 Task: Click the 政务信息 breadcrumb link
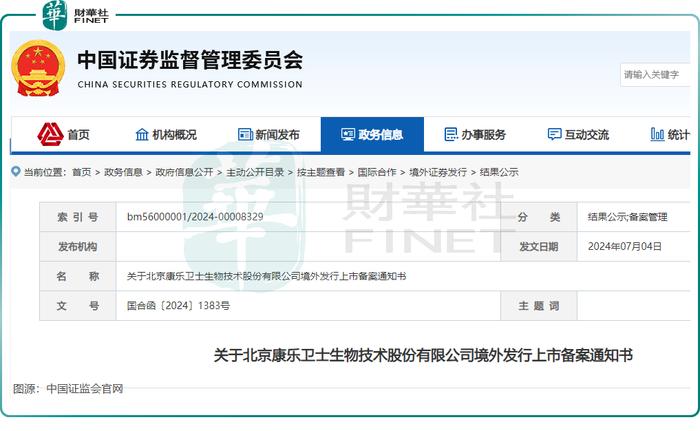point(123,172)
